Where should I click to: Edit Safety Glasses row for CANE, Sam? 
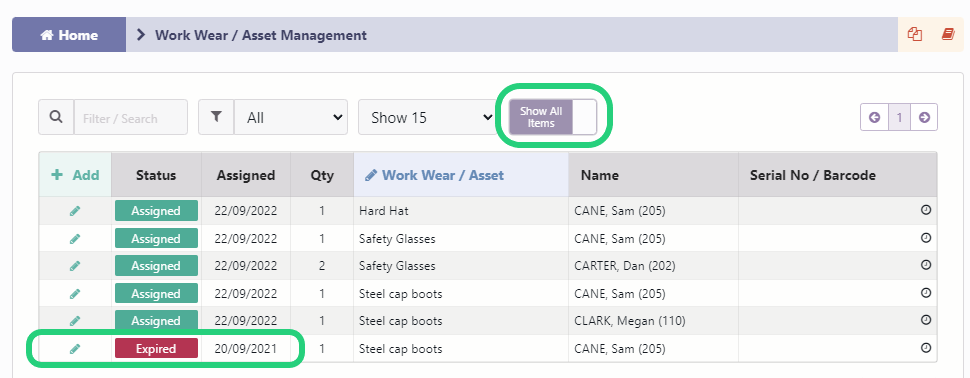click(75, 239)
